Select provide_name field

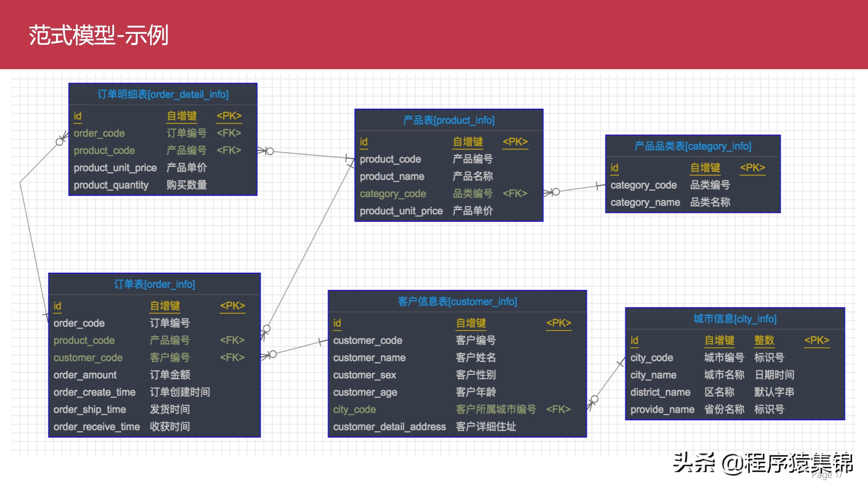coord(663,409)
